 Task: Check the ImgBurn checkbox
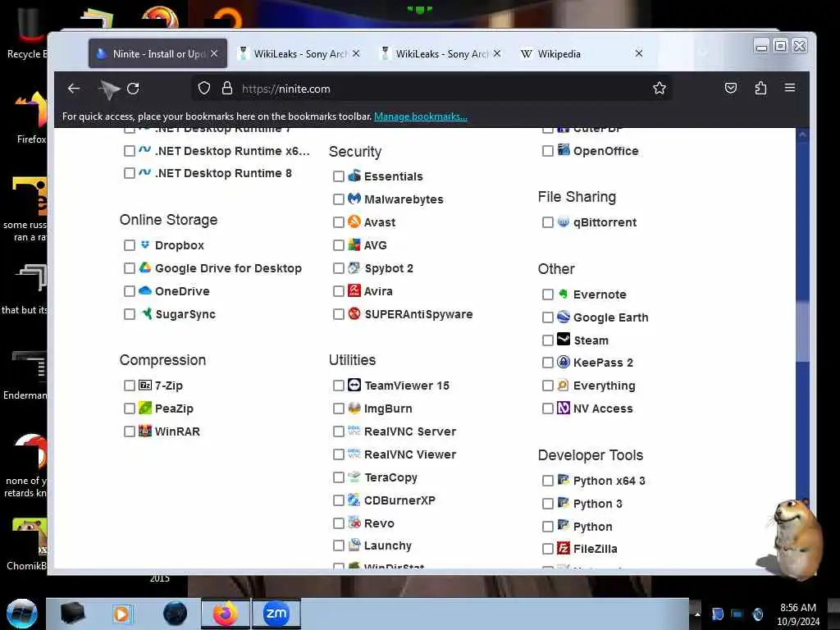[339, 409]
